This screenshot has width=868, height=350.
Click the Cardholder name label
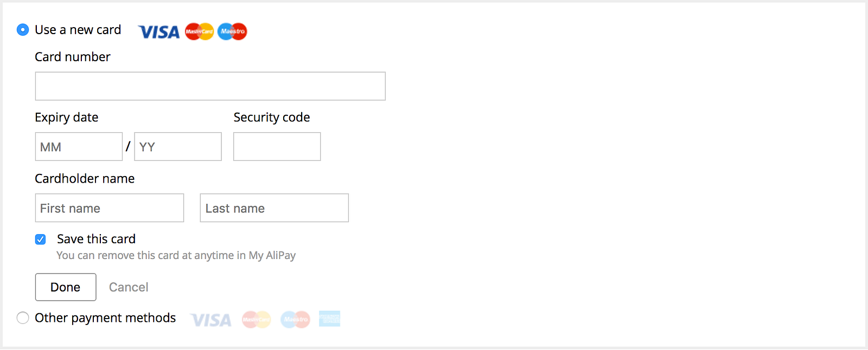pyautogui.click(x=85, y=179)
